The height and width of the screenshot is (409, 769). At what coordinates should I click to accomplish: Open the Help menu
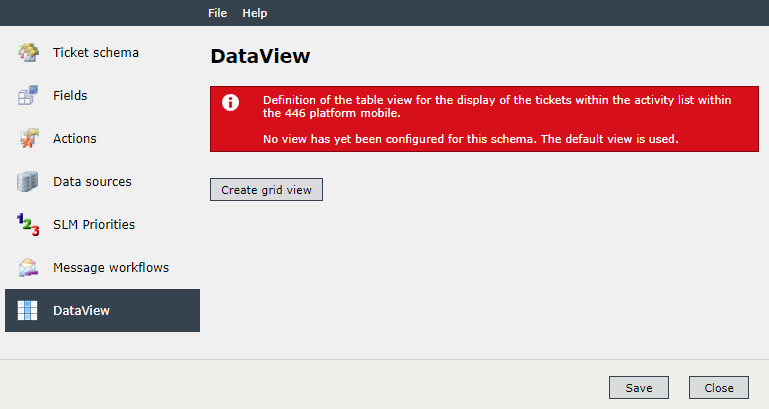(255, 13)
